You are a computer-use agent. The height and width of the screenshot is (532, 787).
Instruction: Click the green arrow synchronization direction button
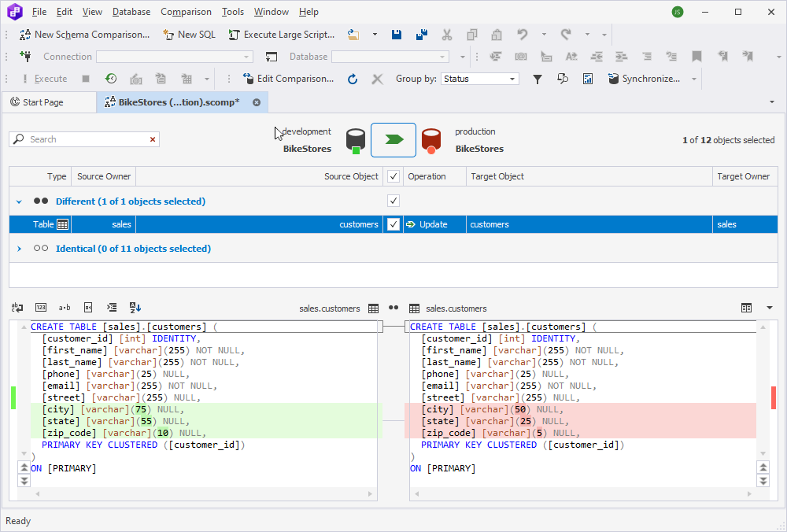click(x=393, y=140)
